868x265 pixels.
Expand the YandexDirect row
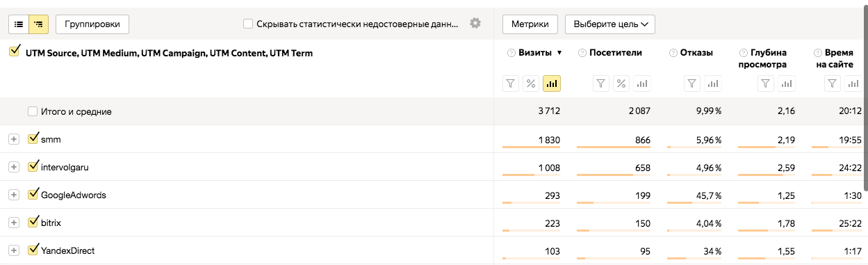14,250
